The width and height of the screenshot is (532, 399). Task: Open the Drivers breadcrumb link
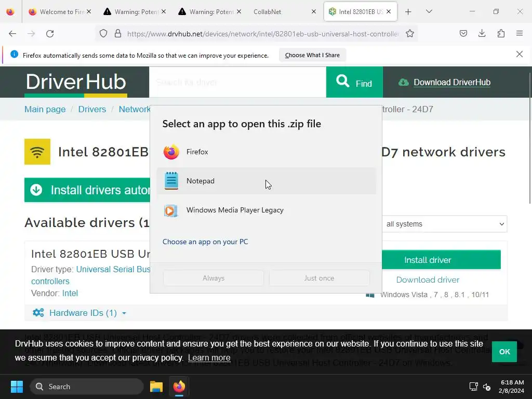(x=92, y=109)
